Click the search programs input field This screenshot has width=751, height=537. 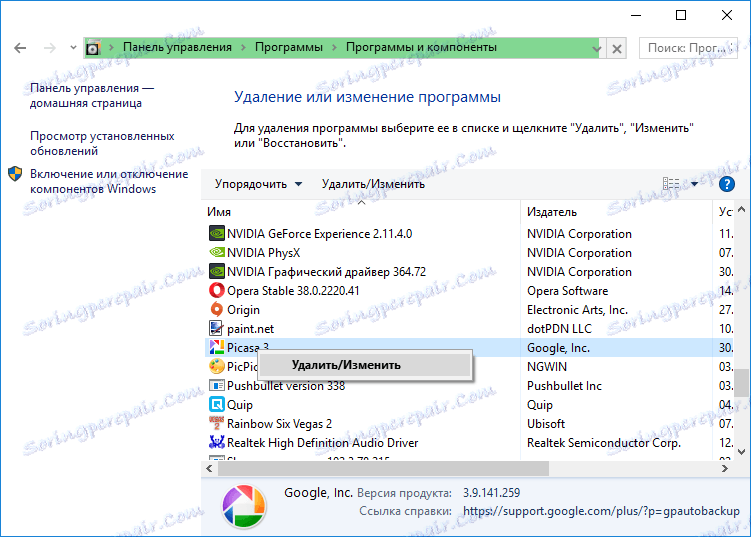pyautogui.click(x=688, y=48)
